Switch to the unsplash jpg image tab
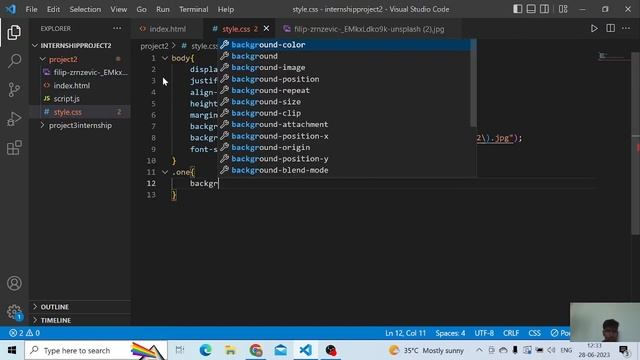640x360 pixels. [369, 29]
